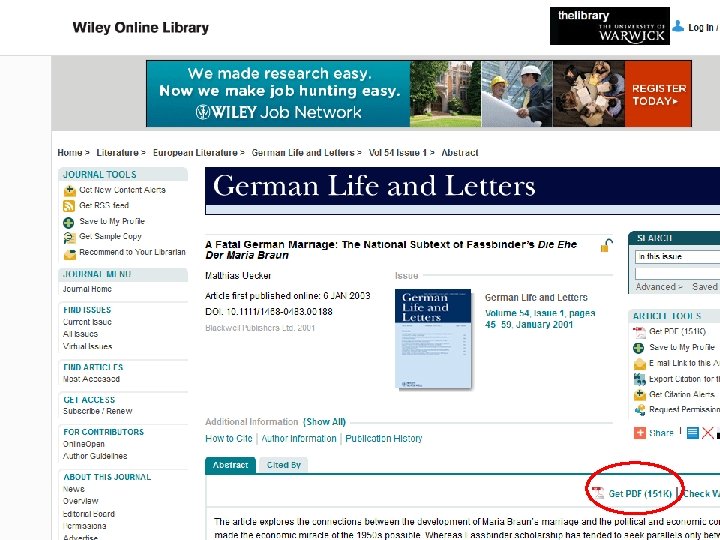Image resolution: width=720 pixels, height=540 pixels.
Task: Expand Additional Information with Show All
Action: tap(324, 422)
